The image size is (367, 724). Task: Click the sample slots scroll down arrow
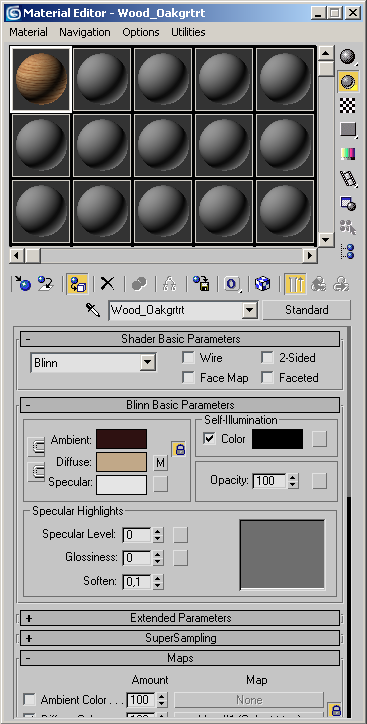tap(326, 240)
